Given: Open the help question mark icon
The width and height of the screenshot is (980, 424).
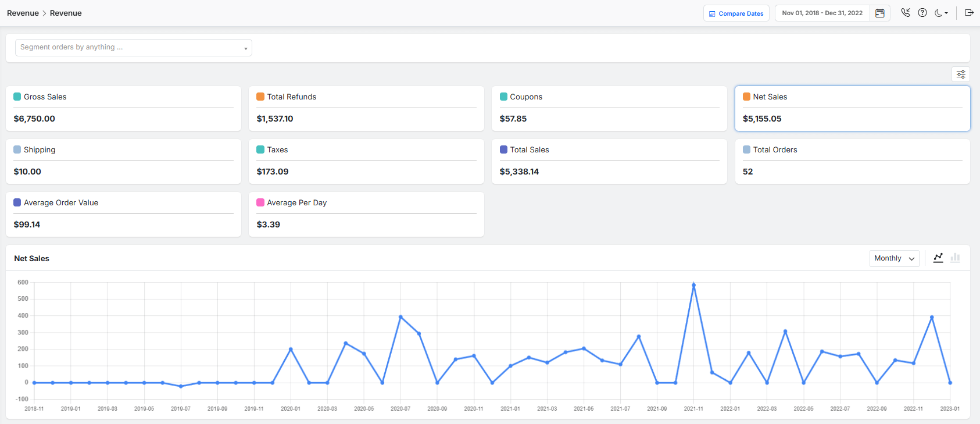Looking at the screenshot, I should (922, 13).
